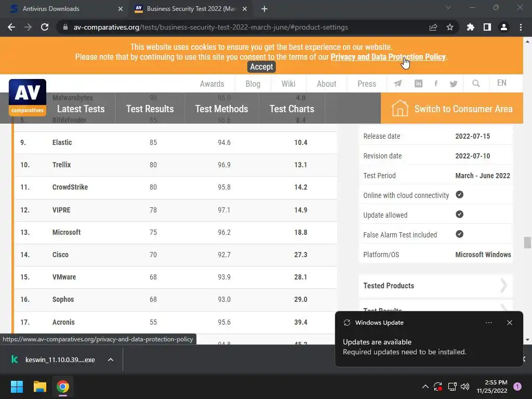
Task: Open the network tray icon
Action: click(452, 387)
